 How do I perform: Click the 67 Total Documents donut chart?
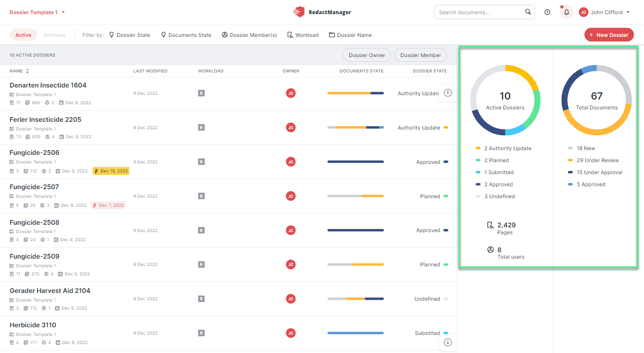tap(597, 100)
